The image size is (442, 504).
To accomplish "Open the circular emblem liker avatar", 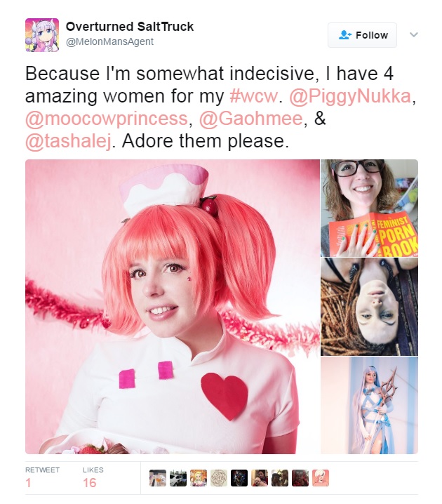I will pos(219,478).
